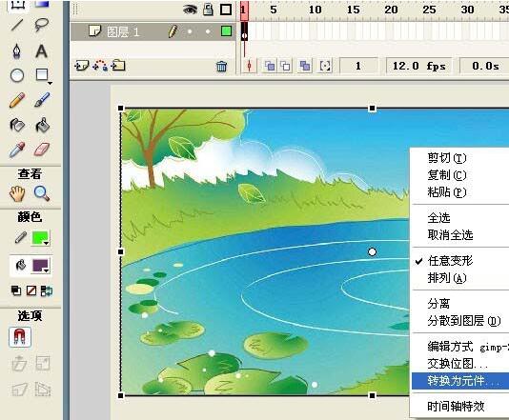The image size is (509, 420).
Task: Toggle 任意变形 in the context menu
Action: tap(450, 260)
